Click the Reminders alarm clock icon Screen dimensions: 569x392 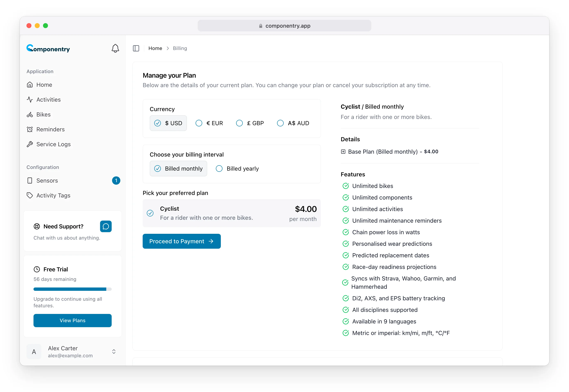click(x=30, y=129)
